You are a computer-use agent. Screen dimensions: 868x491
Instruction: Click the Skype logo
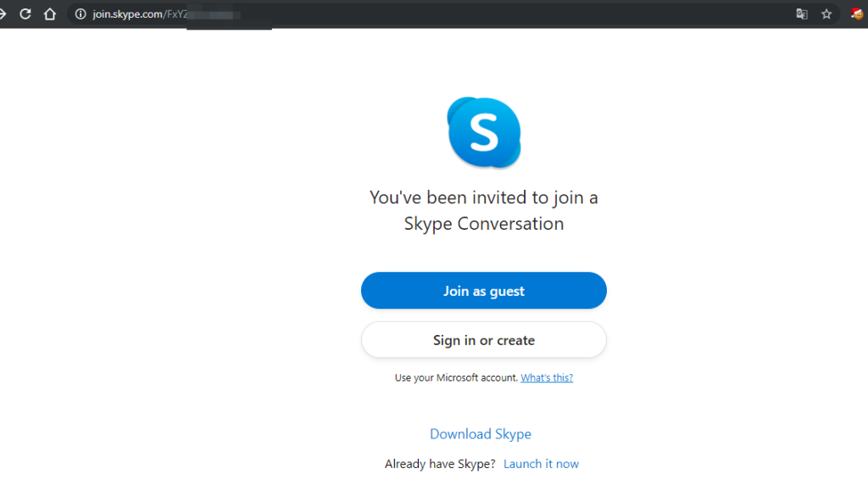tap(484, 132)
